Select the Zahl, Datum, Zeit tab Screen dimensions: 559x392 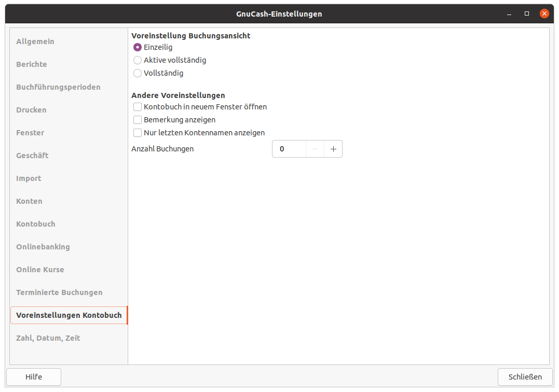pyautogui.click(x=48, y=338)
